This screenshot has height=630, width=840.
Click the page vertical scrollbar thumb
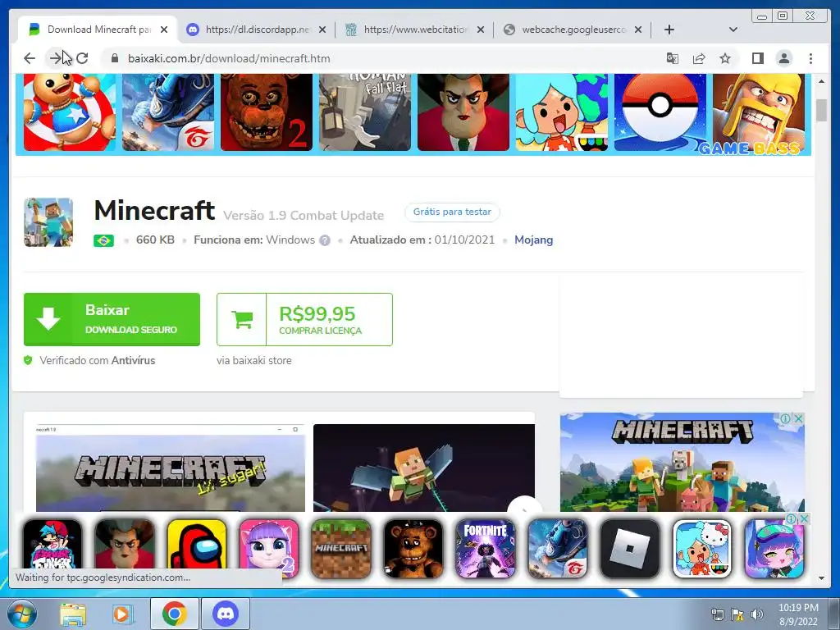pyautogui.click(x=822, y=111)
